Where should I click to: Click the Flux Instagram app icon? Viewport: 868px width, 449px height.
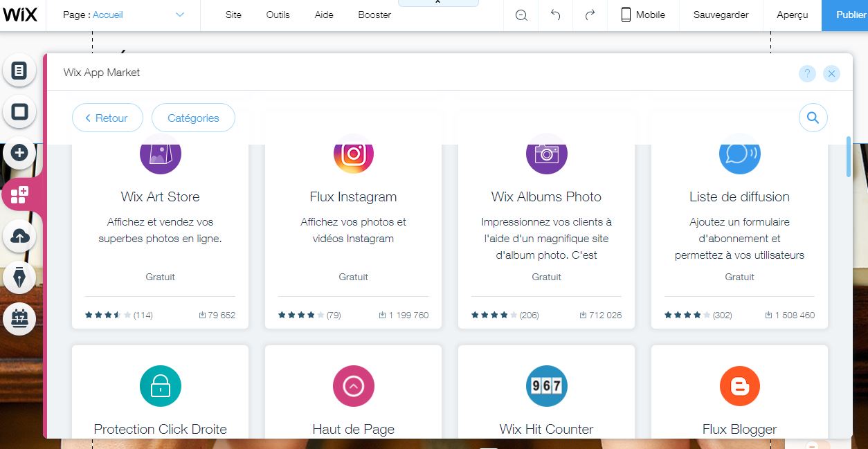click(x=354, y=154)
